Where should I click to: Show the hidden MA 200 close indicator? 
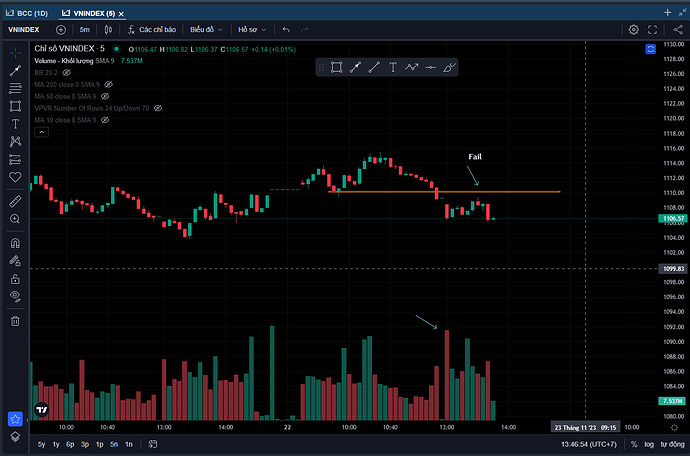click(x=109, y=84)
